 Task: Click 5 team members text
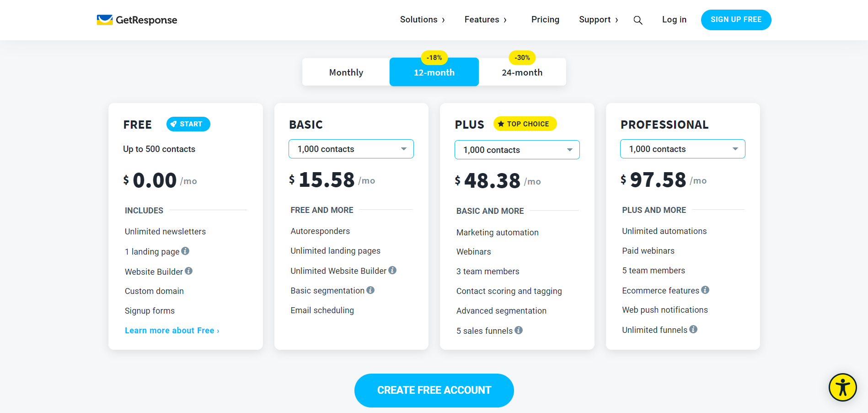coord(654,271)
